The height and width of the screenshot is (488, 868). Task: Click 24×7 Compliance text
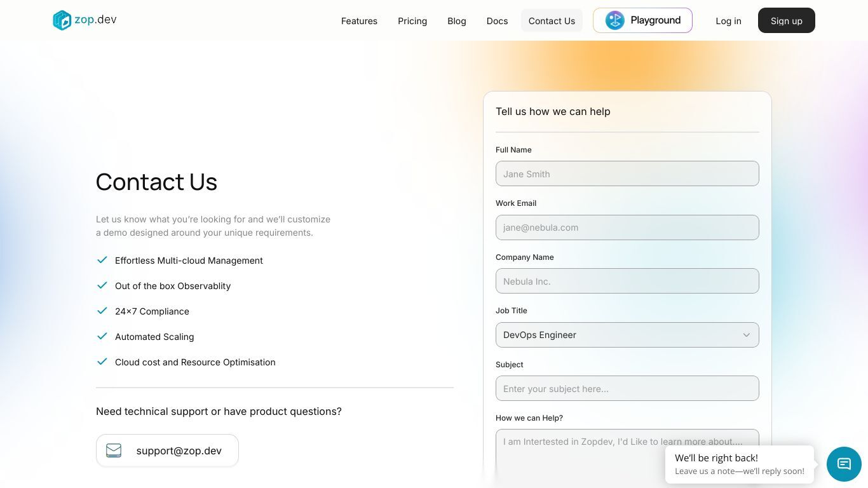[x=152, y=311]
